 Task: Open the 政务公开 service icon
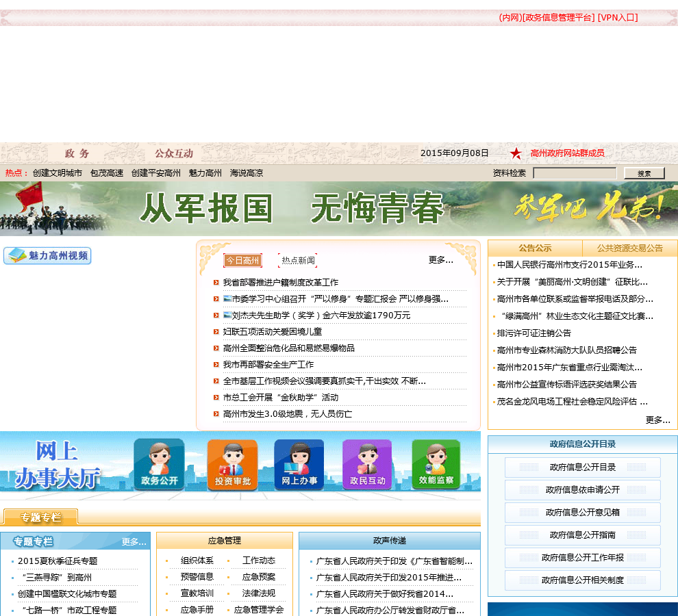click(159, 464)
